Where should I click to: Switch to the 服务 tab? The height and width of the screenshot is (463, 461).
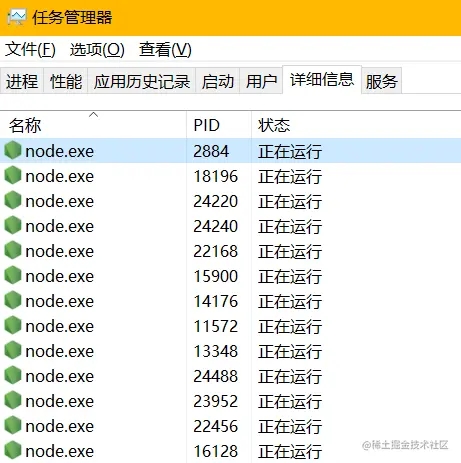click(381, 81)
